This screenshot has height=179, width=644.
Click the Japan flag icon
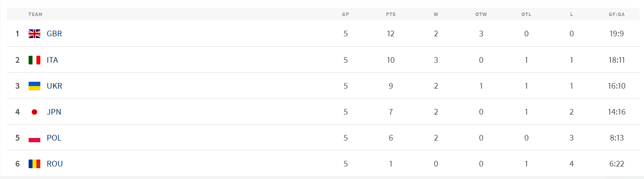pyautogui.click(x=34, y=112)
